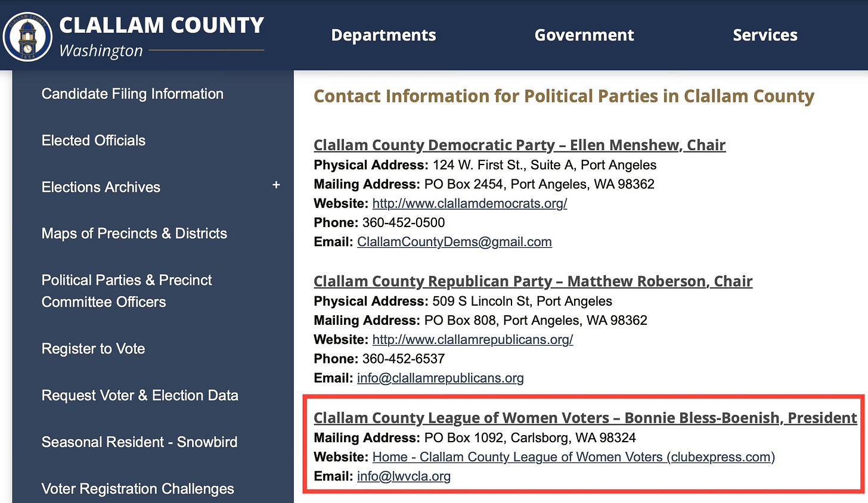
Task: Email ClallamCountyDems@gmail.com
Action: click(x=454, y=242)
